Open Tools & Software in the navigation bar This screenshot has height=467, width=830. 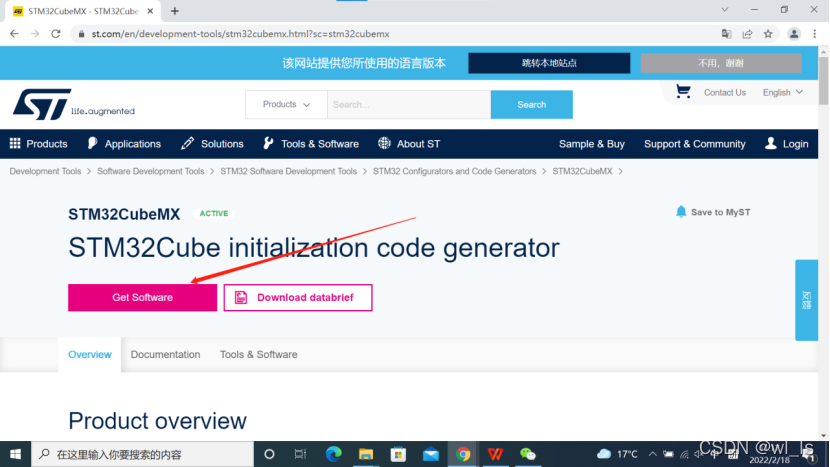pos(311,143)
